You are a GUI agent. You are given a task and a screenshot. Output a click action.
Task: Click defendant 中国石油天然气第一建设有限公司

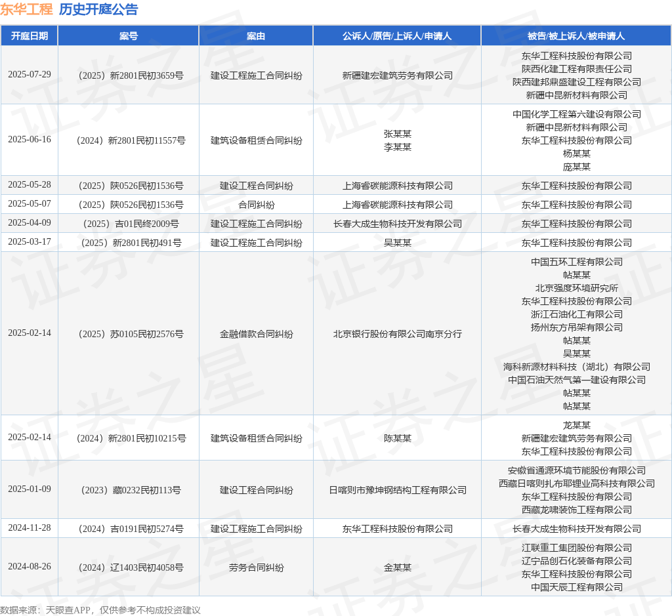576,380
